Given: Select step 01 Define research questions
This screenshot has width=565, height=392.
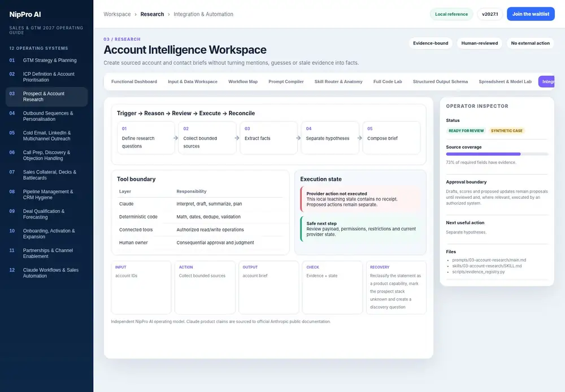Looking at the screenshot, I should click(146, 138).
